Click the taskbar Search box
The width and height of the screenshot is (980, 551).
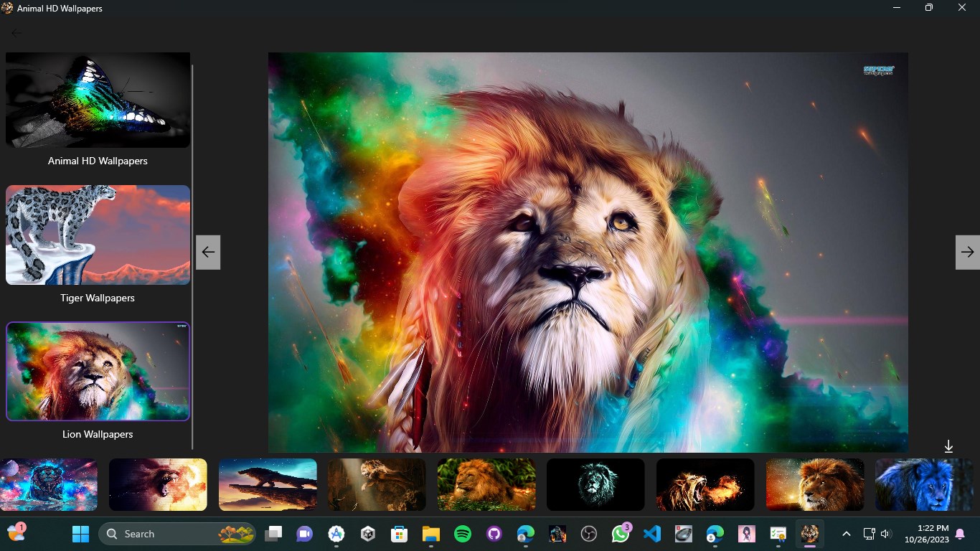(177, 534)
